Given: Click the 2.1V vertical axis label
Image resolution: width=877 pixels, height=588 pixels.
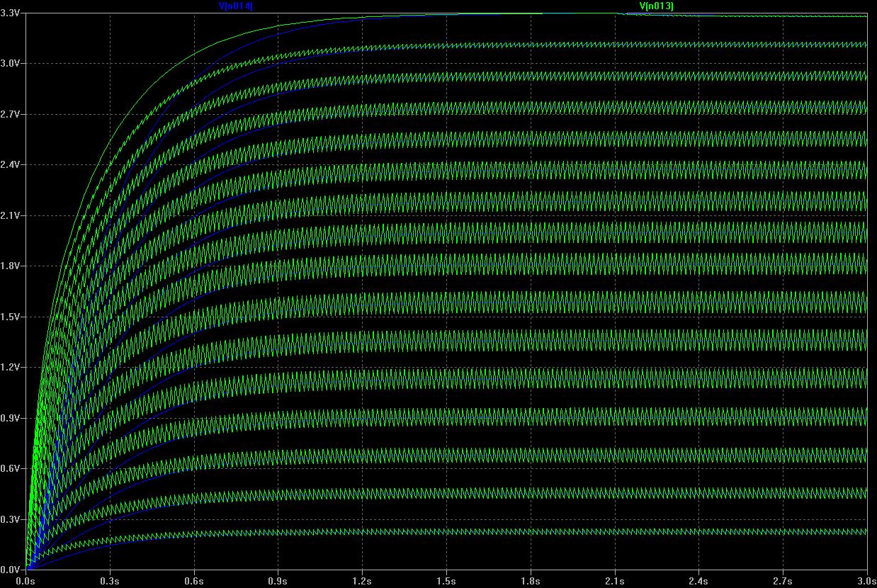Looking at the screenshot, I should click(x=12, y=215).
